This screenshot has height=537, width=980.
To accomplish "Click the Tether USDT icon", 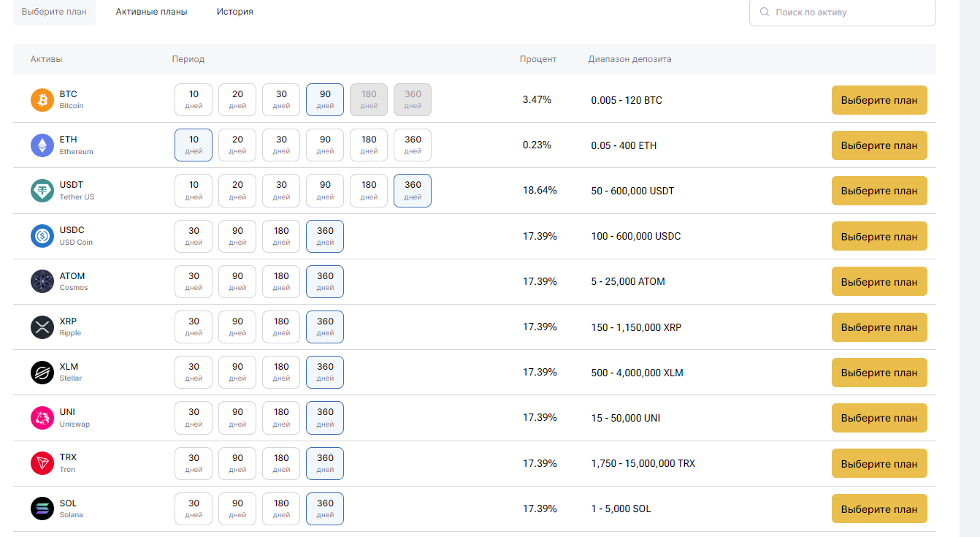I will click(42, 191).
